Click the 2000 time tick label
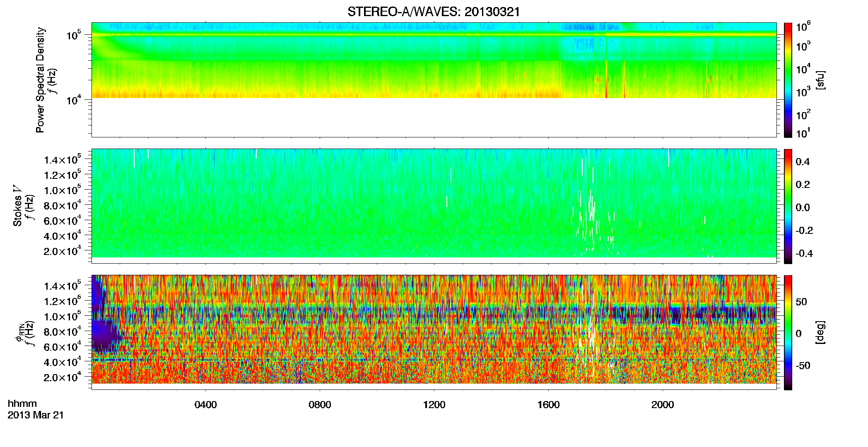The height and width of the screenshot is (447, 868). (663, 405)
